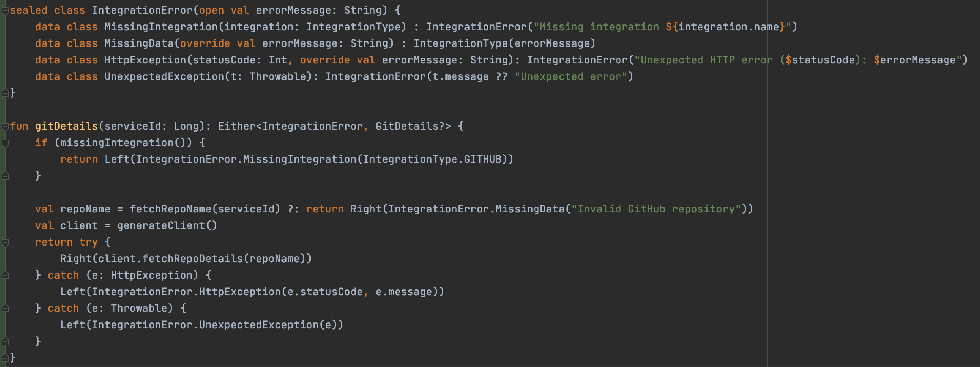
Task: Click the gitDetails function closing fold marker
Action: [5, 358]
